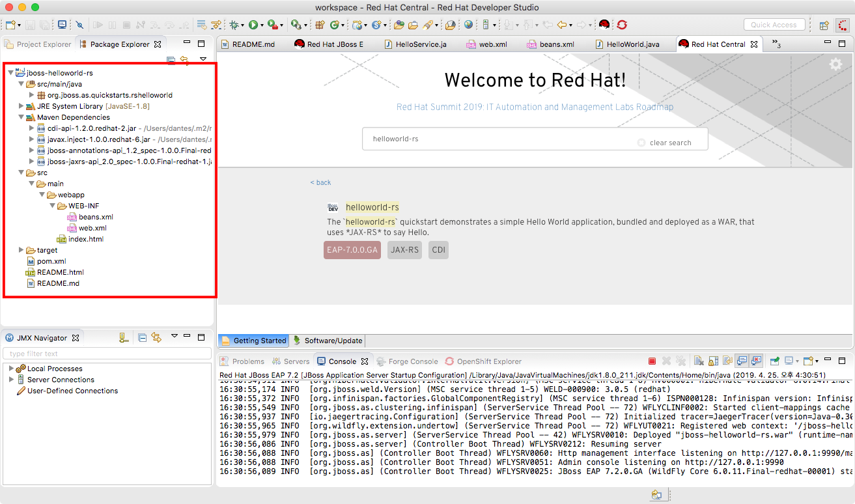Open the README.md editor tab

(248, 44)
